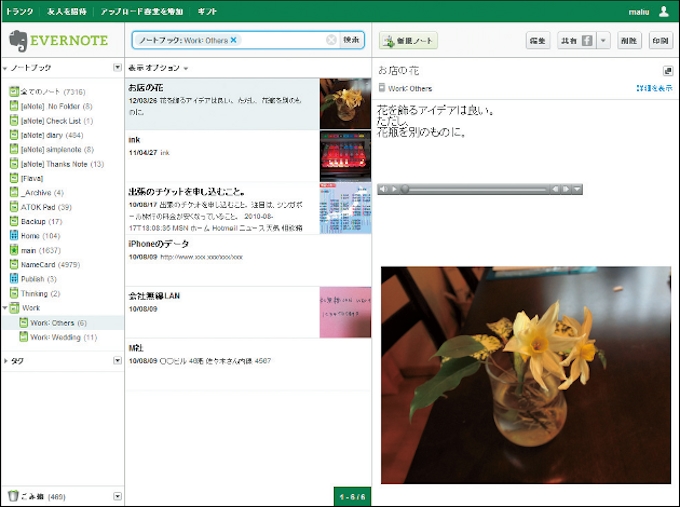The width and height of the screenshot is (680, 507).
Task: Clear the search field with the X icon
Action: coord(331,40)
